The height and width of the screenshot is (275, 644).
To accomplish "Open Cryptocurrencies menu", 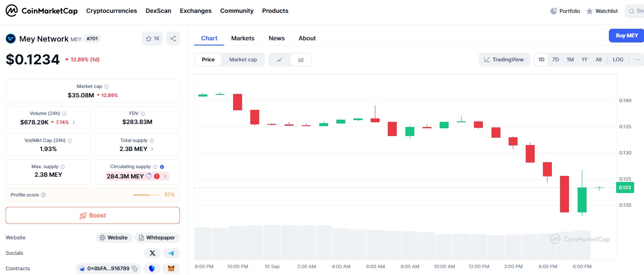I will (111, 11).
